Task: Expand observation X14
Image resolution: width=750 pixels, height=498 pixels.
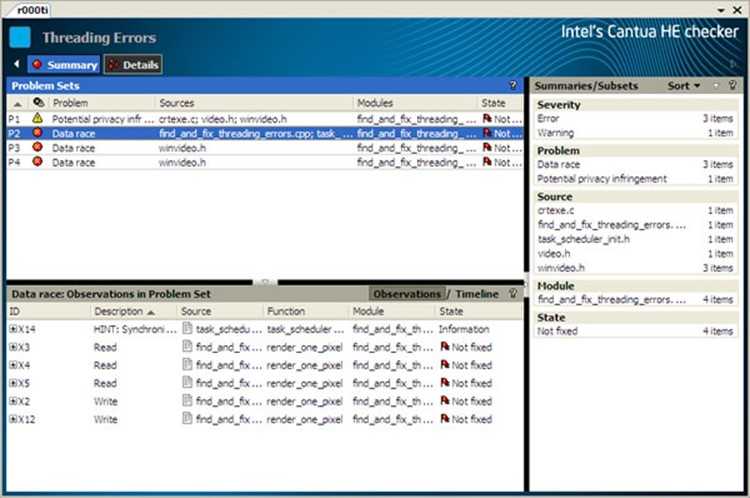Action: (13, 329)
